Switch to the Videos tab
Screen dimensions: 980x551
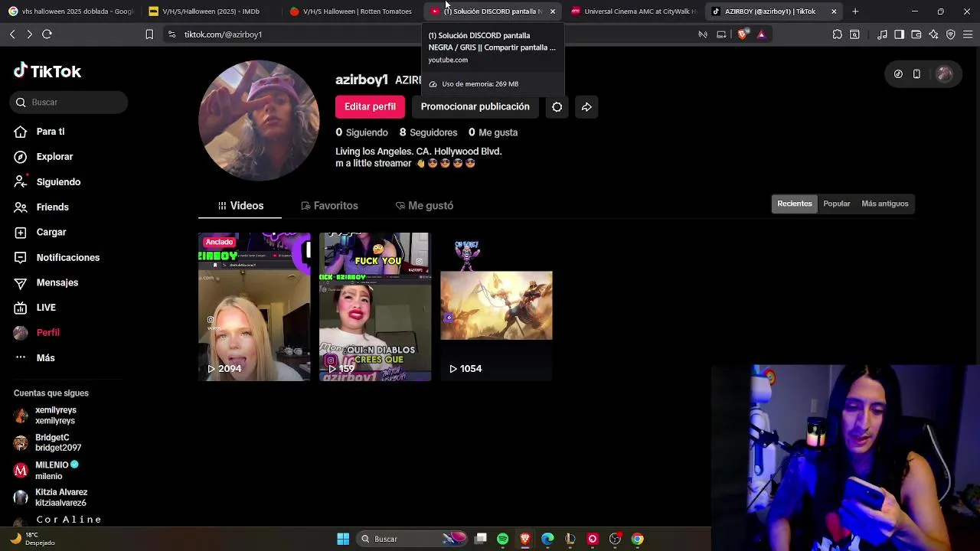[240, 206]
